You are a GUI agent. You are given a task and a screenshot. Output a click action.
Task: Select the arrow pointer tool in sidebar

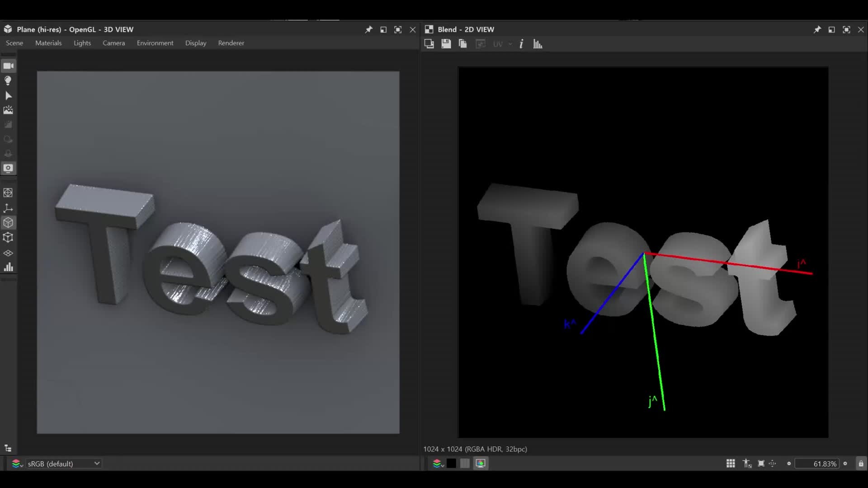coord(8,96)
